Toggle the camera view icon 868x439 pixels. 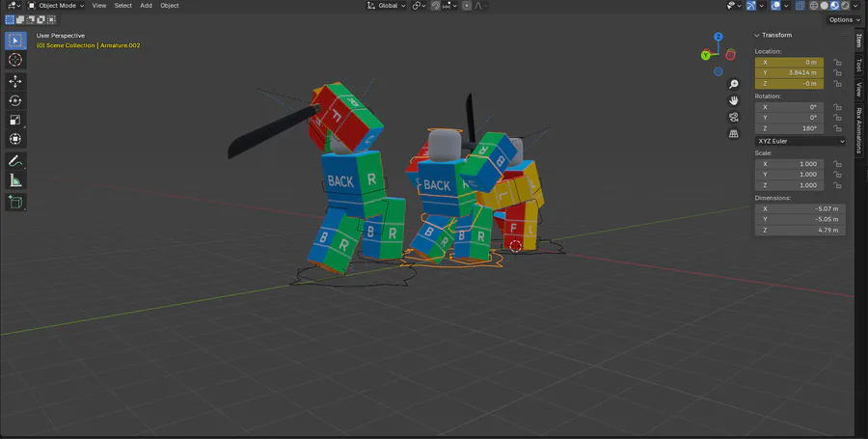pyautogui.click(x=734, y=118)
